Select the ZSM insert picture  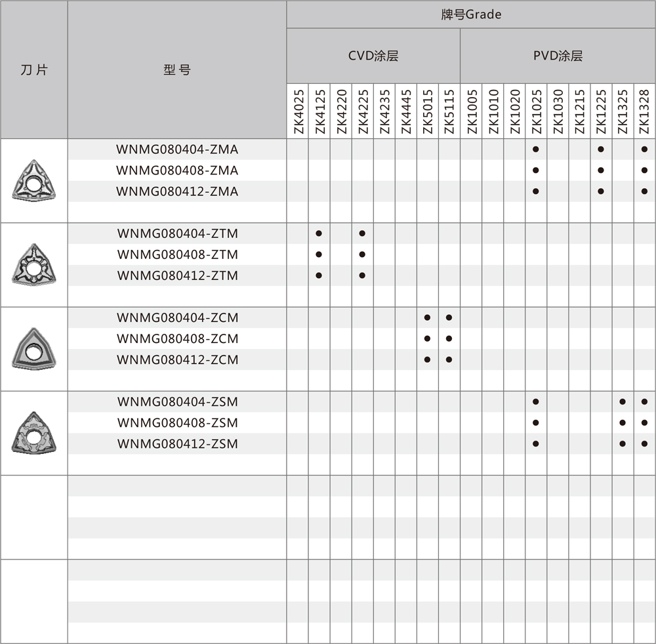[x=34, y=432]
